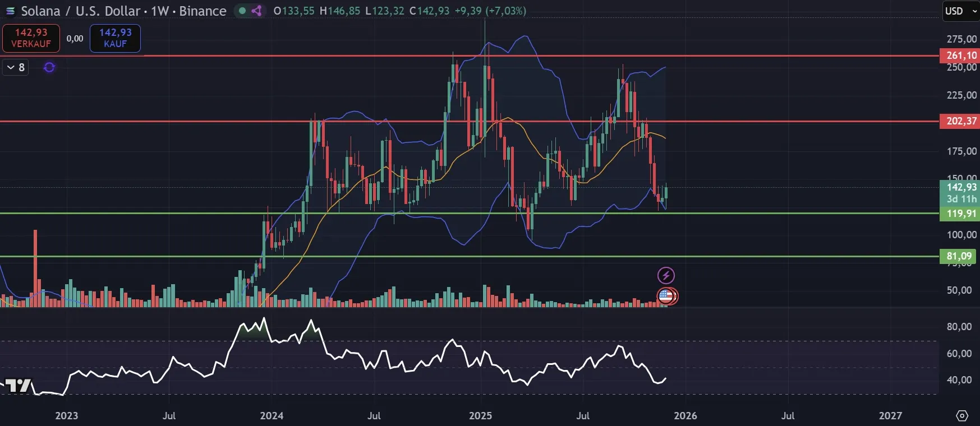Click the green market status dot

[x=242, y=11]
